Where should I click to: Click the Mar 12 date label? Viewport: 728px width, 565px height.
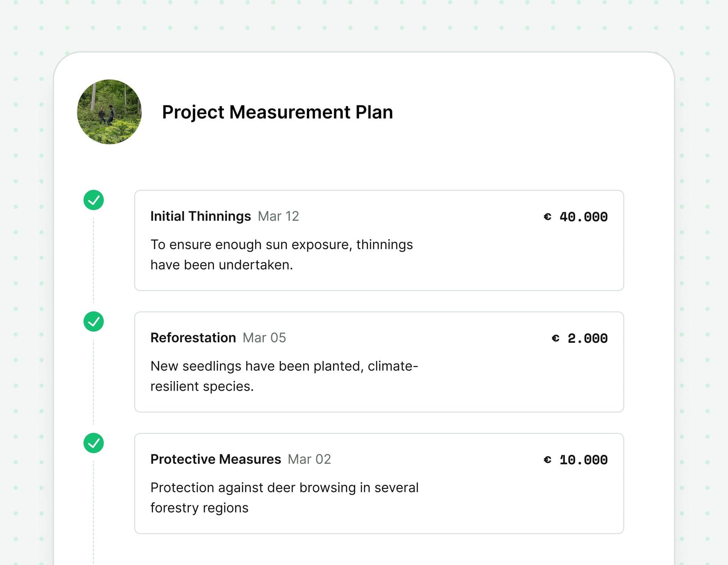click(279, 217)
